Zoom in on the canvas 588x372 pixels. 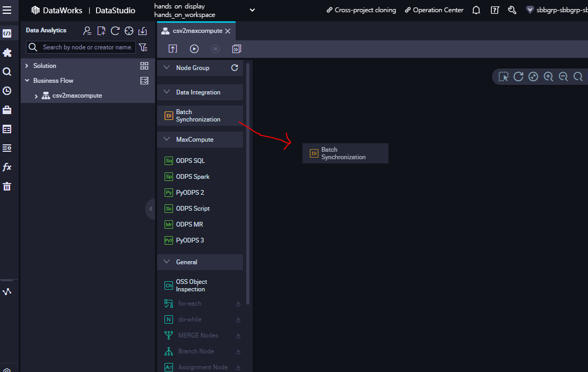click(548, 76)
